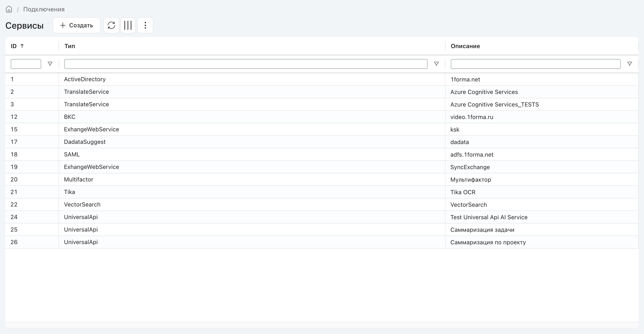The image size is (644, 334).
Task: Click the video.1forma.ru description cell
Action: (542, 117)
